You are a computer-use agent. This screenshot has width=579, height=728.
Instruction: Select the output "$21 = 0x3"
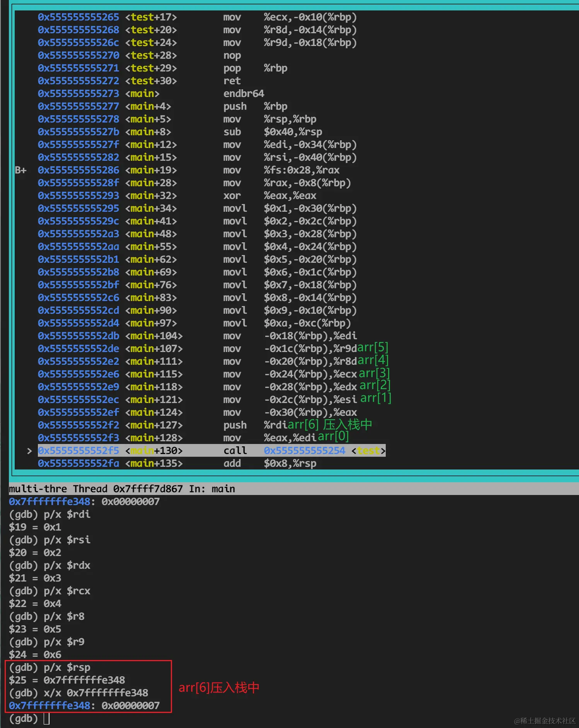pos(35,578)
